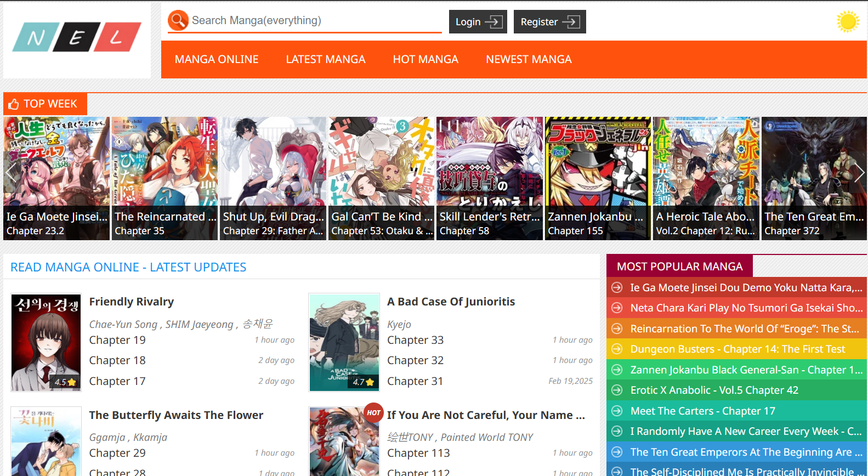Open If You Are Not Careful Chapter 113
Image resolution: width=868 pixels, height=476 pixels.
(418, 453)
